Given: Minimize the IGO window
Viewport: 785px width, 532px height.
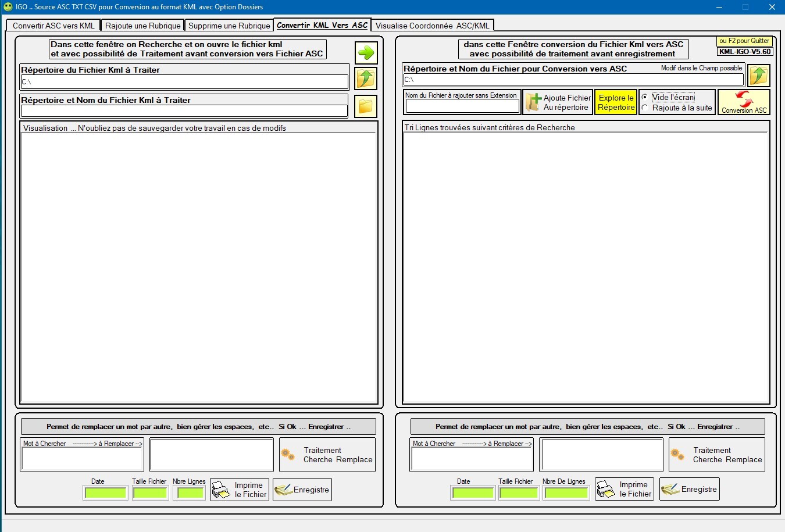Looking at the screenshot, I should coord(719,7).
